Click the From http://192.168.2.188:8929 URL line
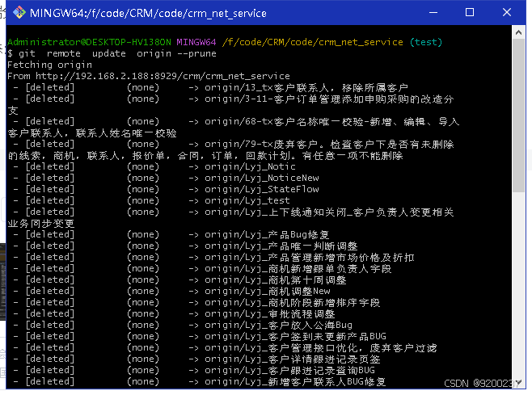This screenshot has height=395, width=532. [x=149, y=76]
